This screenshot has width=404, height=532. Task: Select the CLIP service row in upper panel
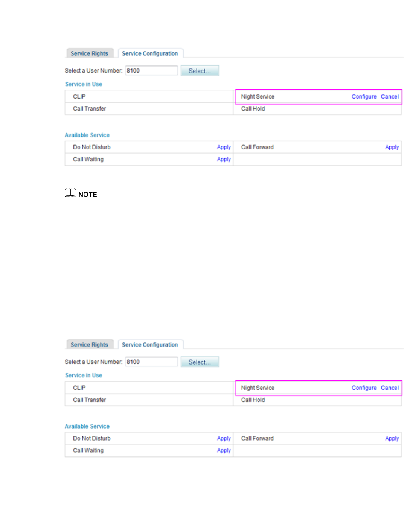149,97
